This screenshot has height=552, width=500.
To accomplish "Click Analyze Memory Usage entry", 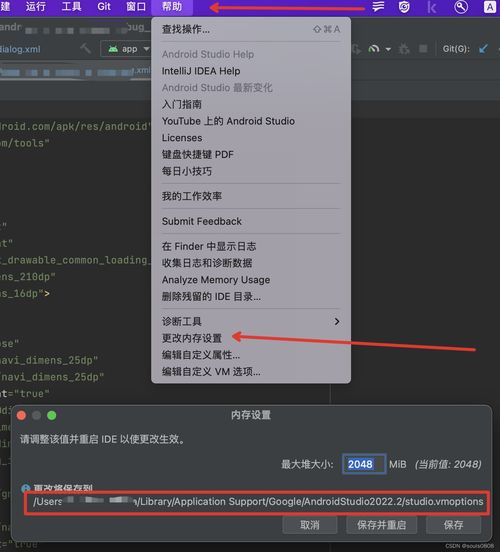I will [x=251, y=280].
